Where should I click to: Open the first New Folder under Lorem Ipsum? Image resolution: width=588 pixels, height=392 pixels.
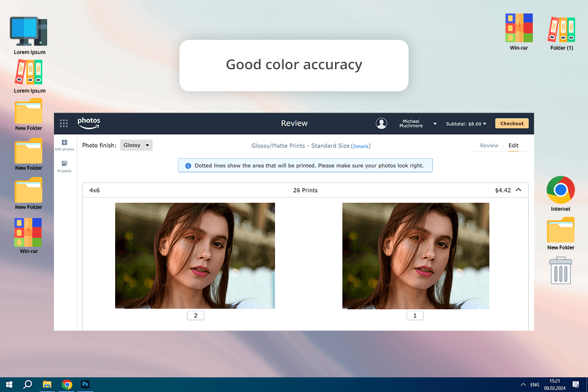tap(29, 115)
